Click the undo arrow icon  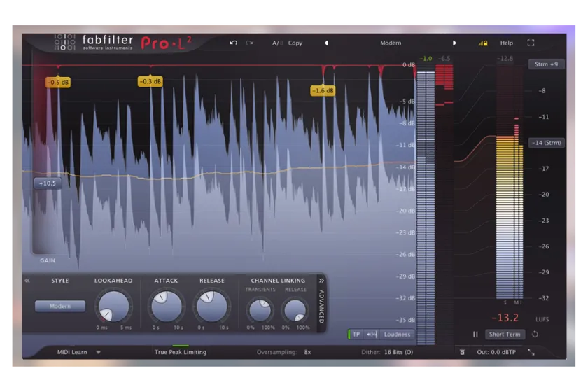point(233,43)
